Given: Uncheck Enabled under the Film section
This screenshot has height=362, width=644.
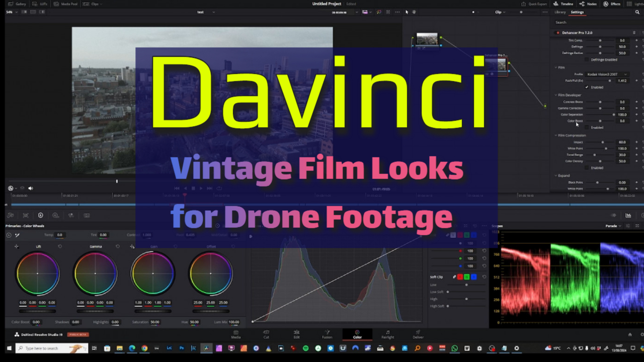Looking at the screenshot, I should click(587, 86).
